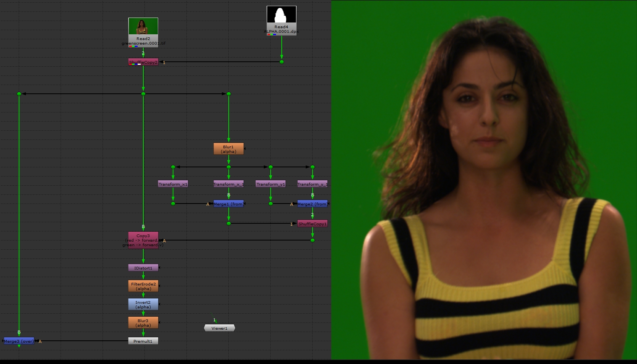637x364 pixels.
Task: Select the Read2 greenscreen thumbnail node
Action: 143,27
